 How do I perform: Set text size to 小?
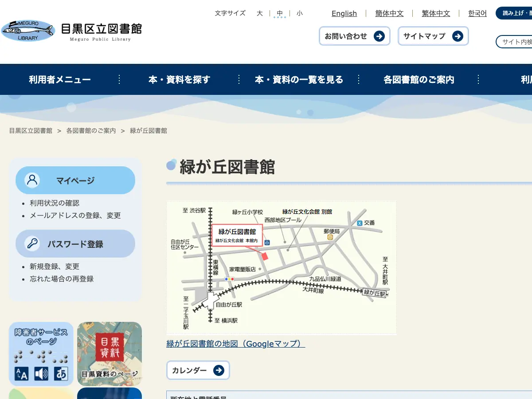(300, 13)
